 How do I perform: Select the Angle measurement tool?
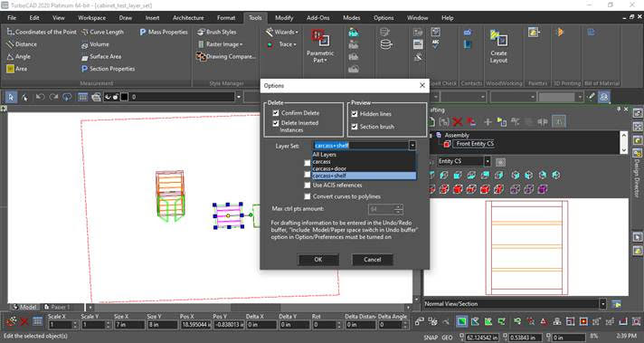point(18,57)
